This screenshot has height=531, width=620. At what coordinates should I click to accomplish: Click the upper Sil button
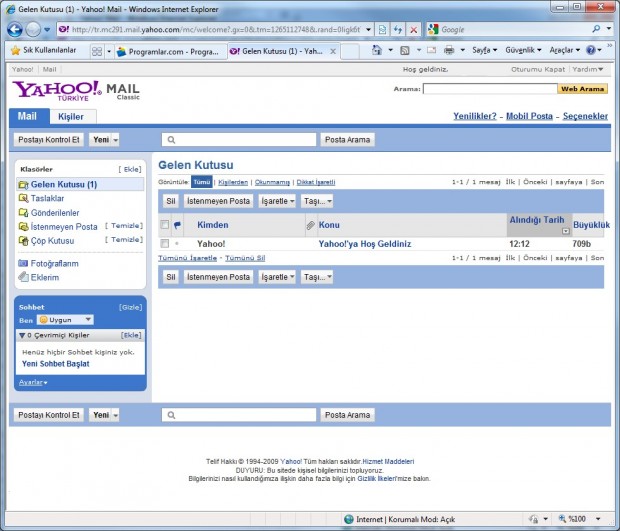pos(171,201)
